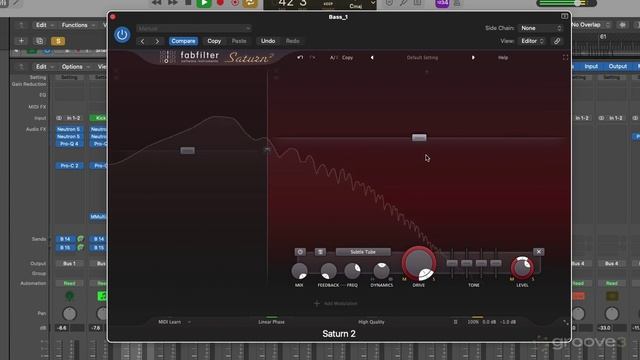Toggle the yellow S solo button
The image size is (640, 360).
pos(58,41)
